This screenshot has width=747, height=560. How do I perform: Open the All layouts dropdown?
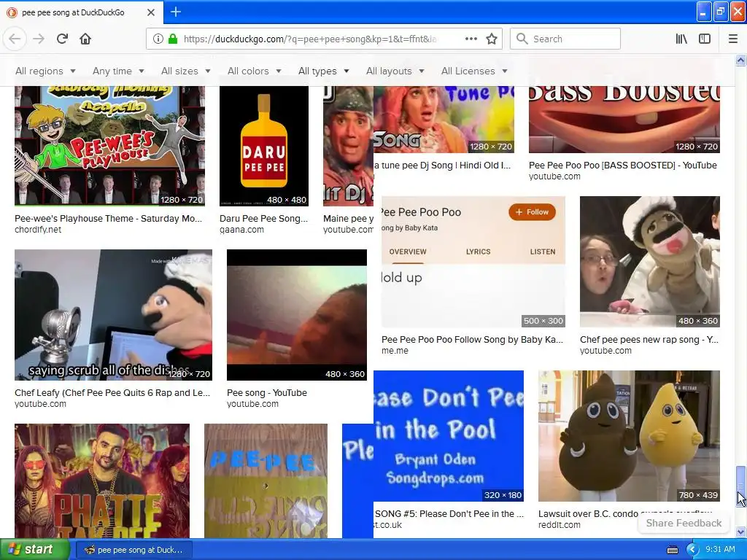pos(395,71)
